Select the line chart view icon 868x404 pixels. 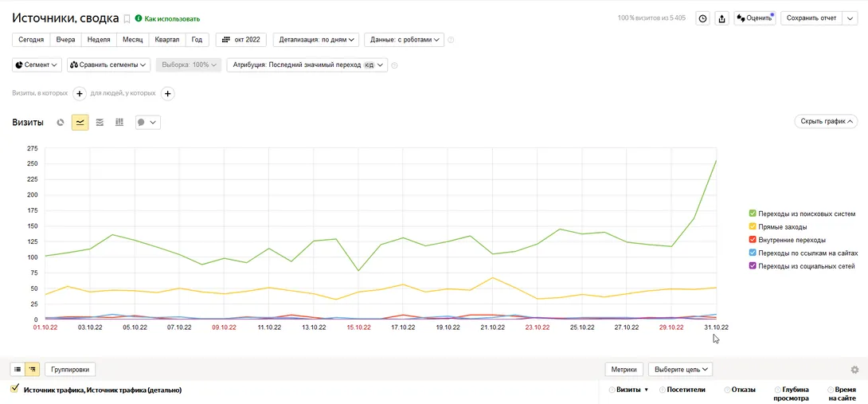click(80, 123)
